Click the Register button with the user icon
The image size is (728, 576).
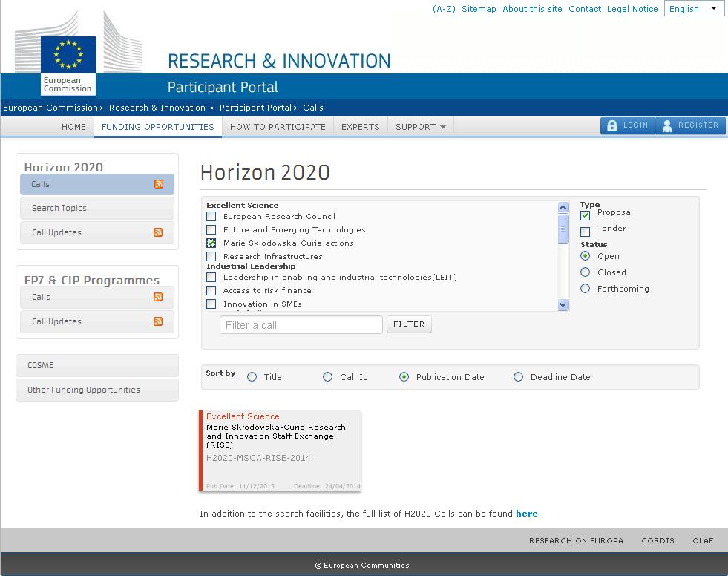click(x=691, y=125)
